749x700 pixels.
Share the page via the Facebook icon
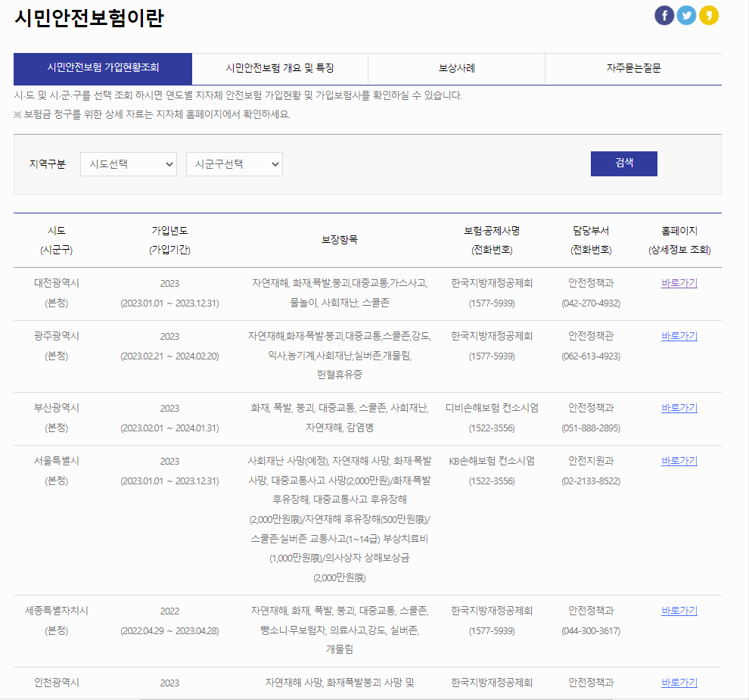tap(664, 14)
